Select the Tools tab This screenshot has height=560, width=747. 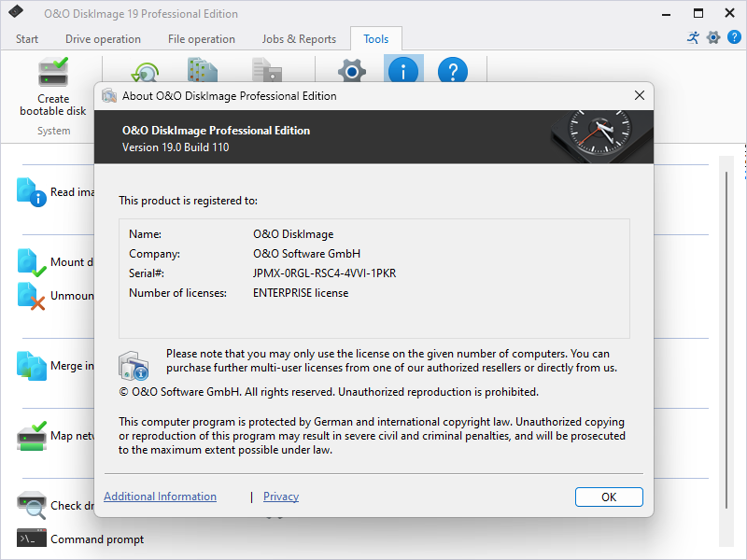376,39
